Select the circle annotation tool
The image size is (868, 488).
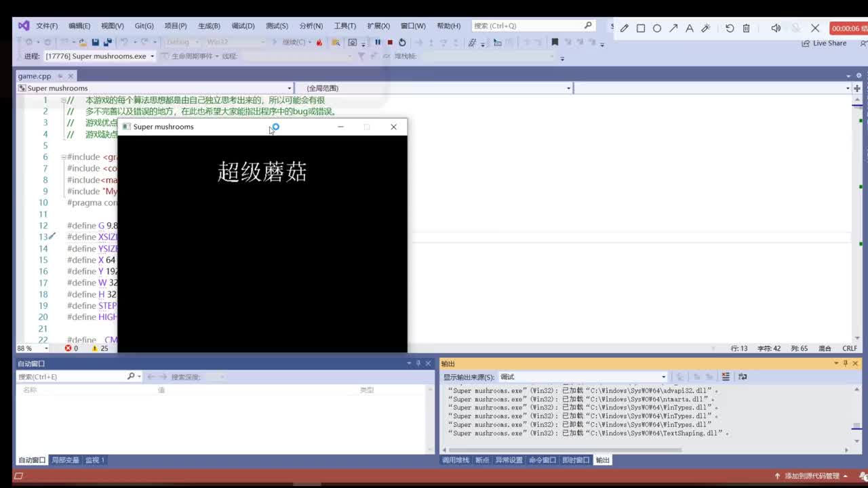tap(657, 28)
